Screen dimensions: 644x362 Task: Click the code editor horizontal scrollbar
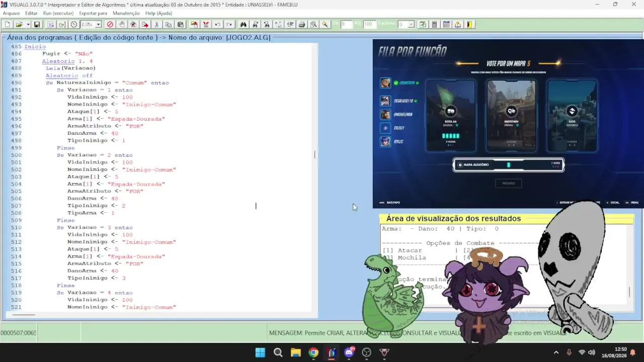(x=24, y=315)
